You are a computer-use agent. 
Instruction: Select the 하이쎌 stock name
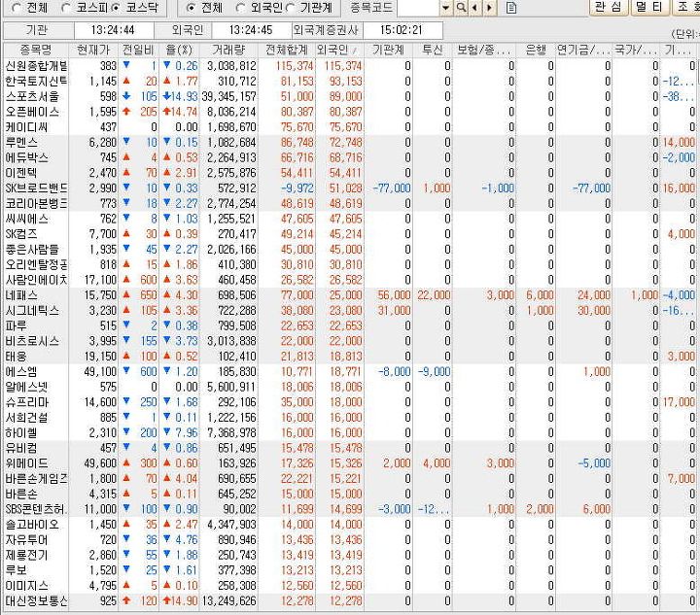tap(21, 432)
